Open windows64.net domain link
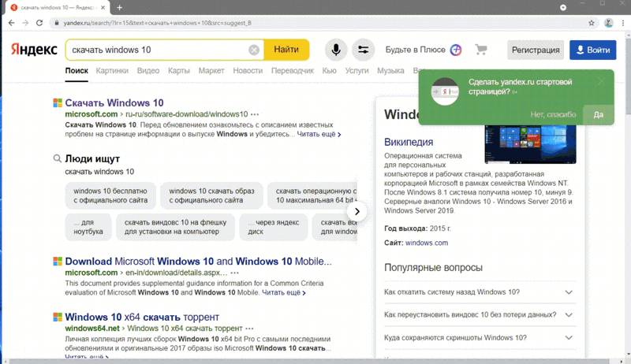 coord(92,329)
